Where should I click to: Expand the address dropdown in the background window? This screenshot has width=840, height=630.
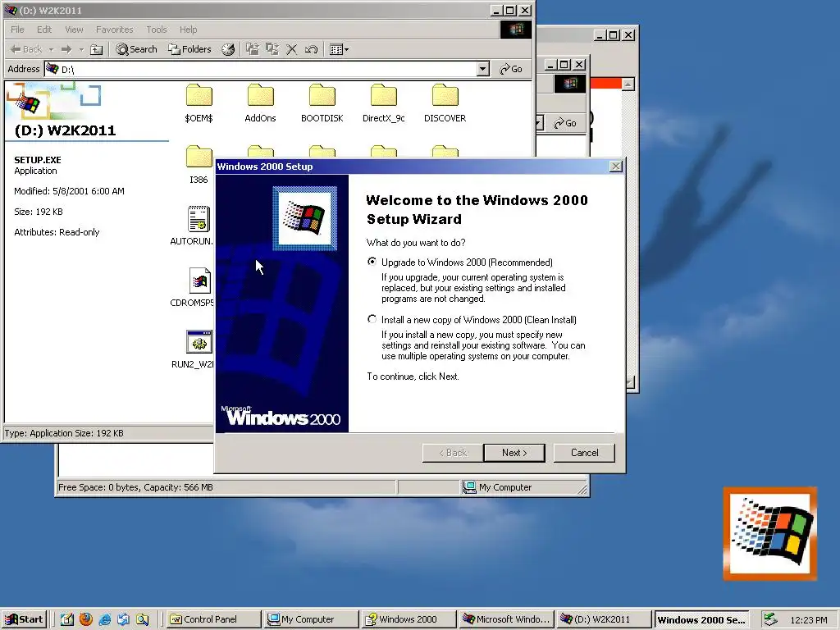[540, 123]
